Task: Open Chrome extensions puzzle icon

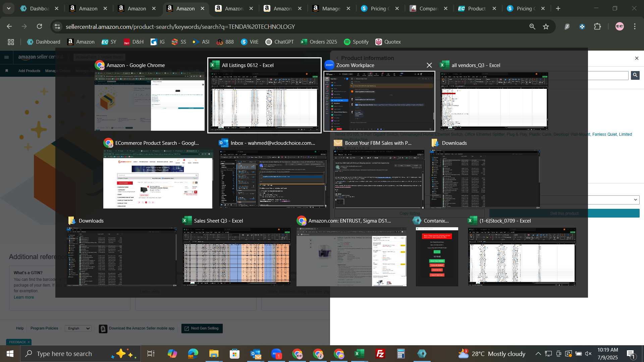Action: [597, 26]
